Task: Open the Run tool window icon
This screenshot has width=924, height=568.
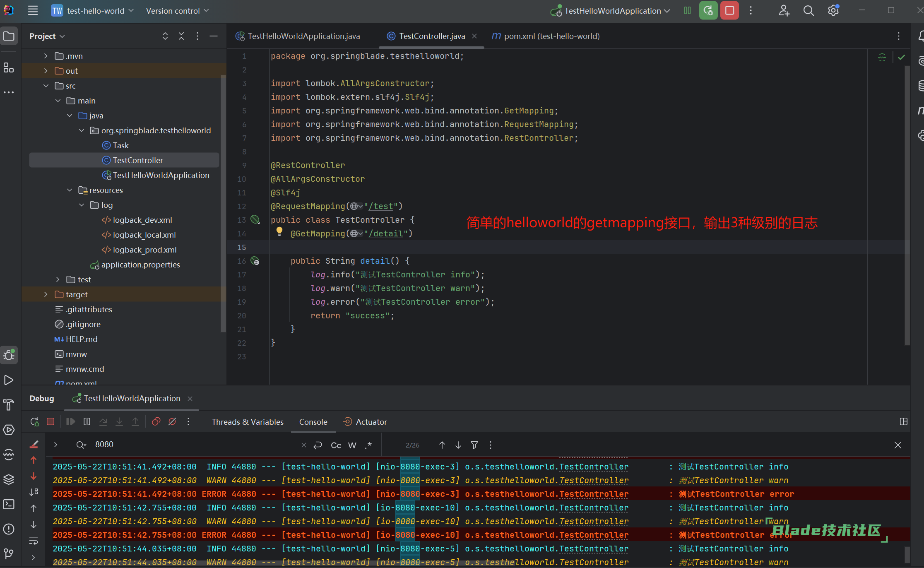Action: pyautogui.click(x=9, y=380)
